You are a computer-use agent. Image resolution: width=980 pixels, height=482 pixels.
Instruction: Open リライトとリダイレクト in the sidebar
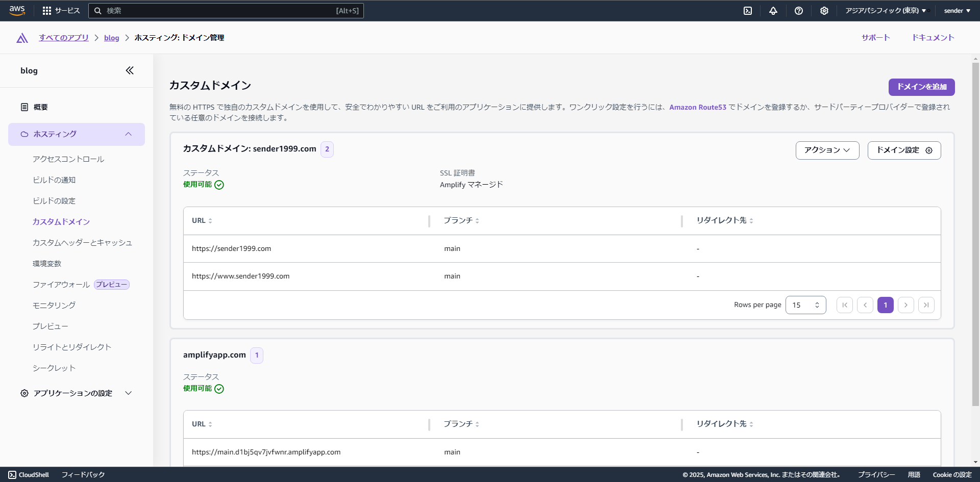(72, 347)
